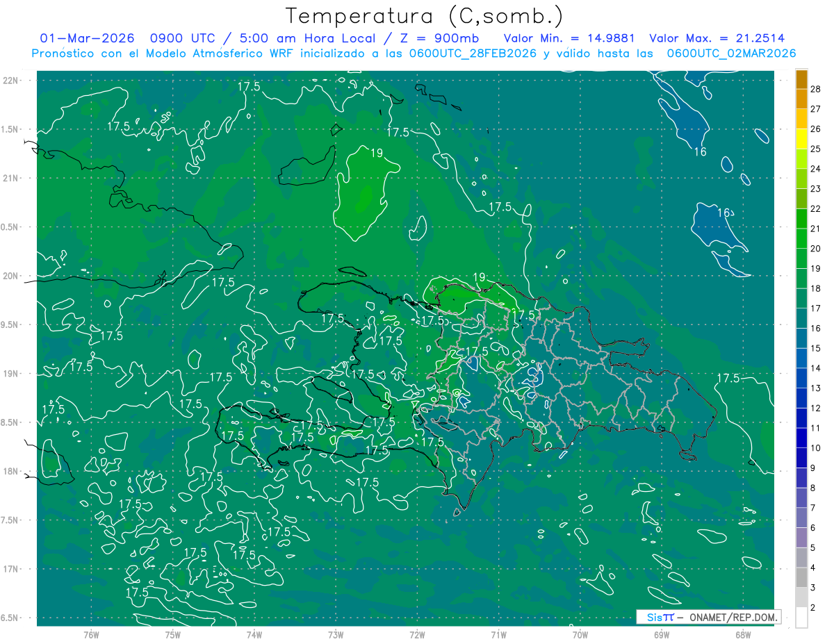Image resolution: width=834 pixels, height=644 pixels.
Task: Select the initialization time "0600UTC_28FEB2026"
Action: click(472, 53)
